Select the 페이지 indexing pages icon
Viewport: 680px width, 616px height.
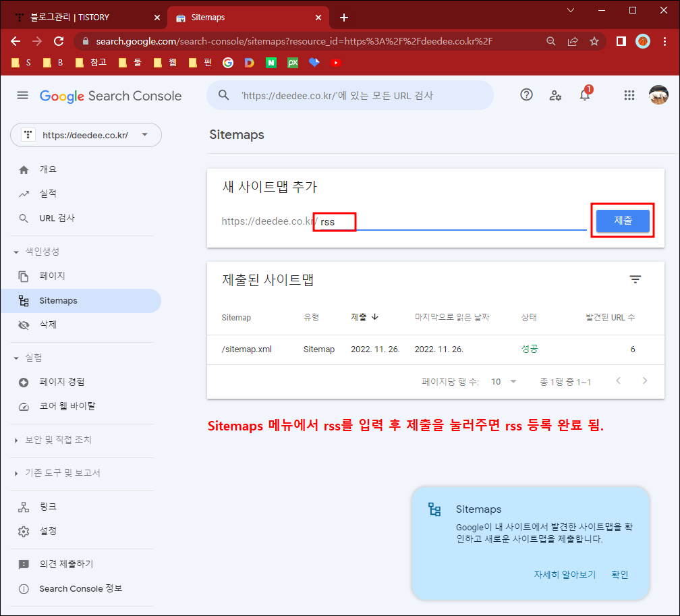pos(24,276)
